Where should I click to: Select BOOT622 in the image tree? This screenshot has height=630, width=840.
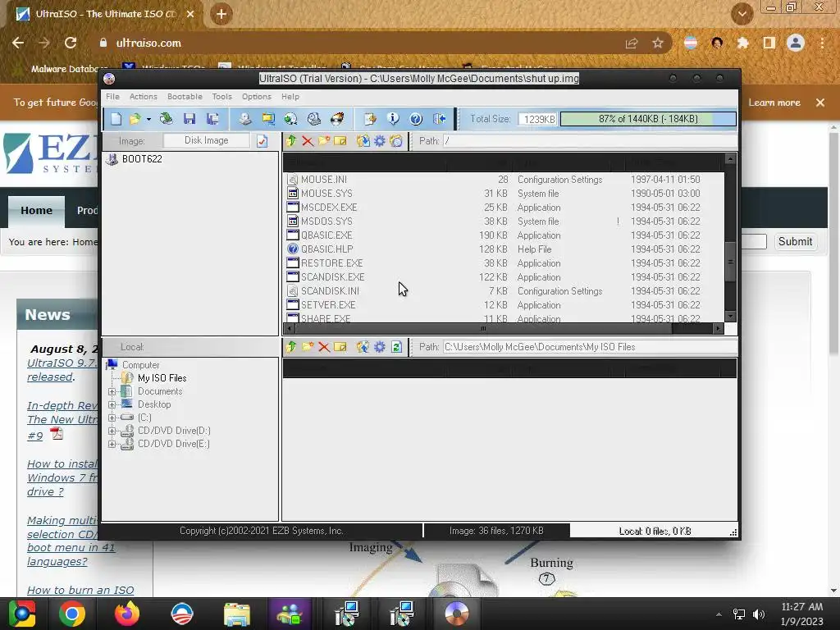click(x=142, y=158)
